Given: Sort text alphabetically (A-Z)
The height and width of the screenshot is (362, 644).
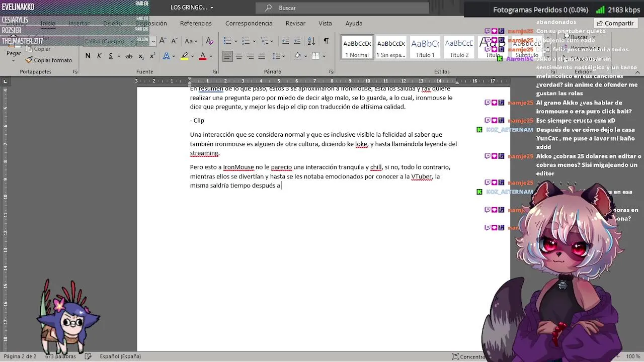Looking at the screenshot, I should tap(311, 41).
